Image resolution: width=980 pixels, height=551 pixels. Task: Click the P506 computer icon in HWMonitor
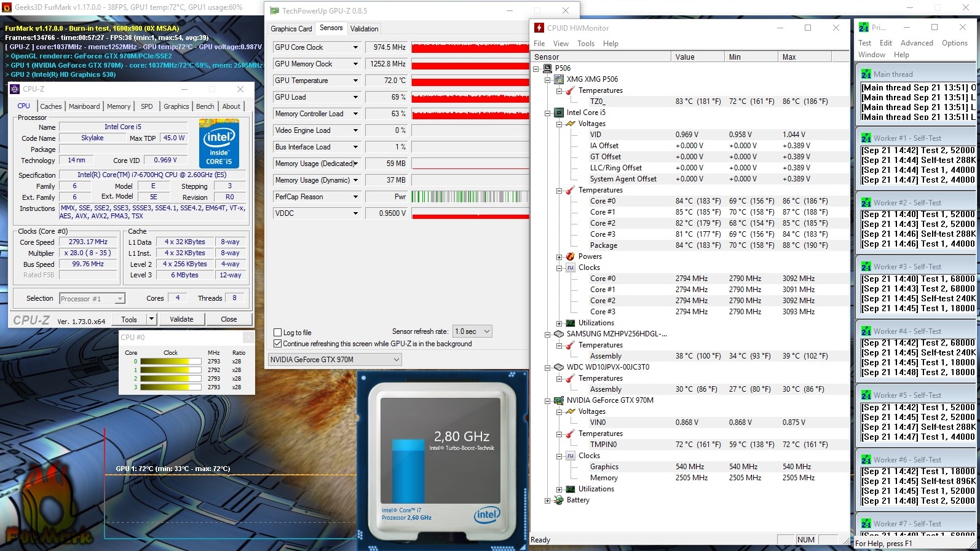pos(547,68)
